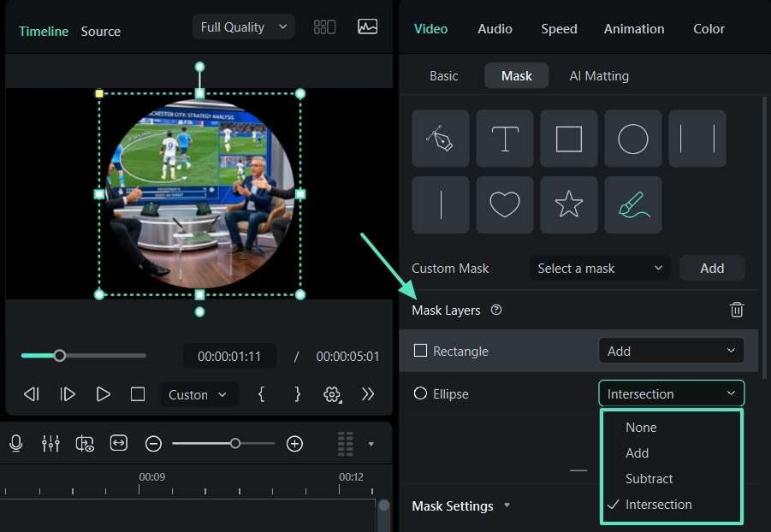
Task: Switch to the Video tab
Action: click(430, 29)
